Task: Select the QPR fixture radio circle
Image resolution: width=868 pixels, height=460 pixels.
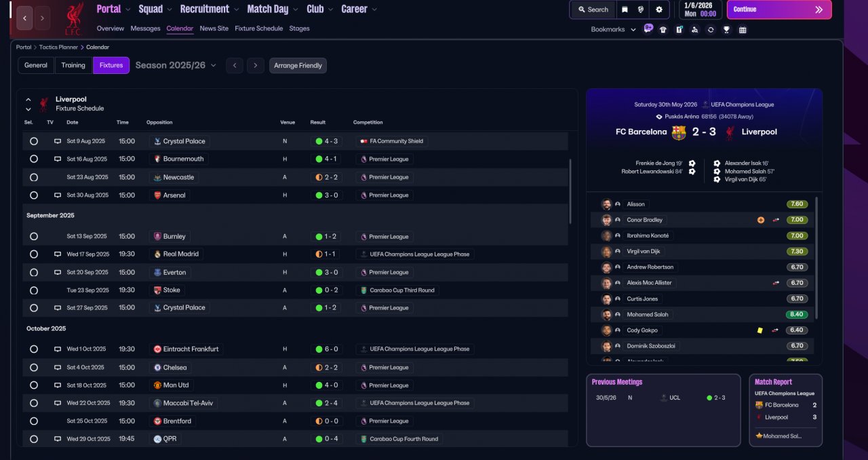Action: 34,439
